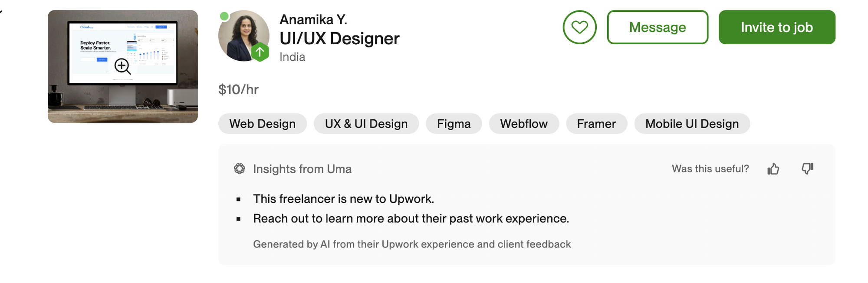This screenshot has width=868, height=283.
Task: Invite Anamika to job
Action: (x=777, y=27)
